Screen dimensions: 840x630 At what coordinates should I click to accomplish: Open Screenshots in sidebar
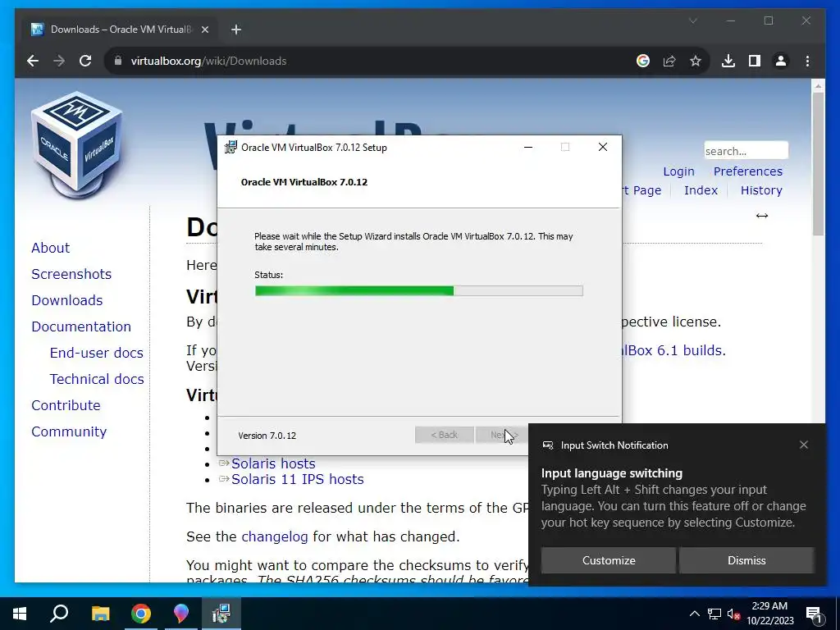[71, 274]
